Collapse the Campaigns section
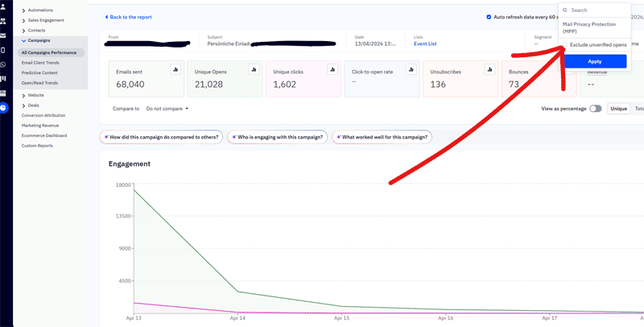Image resolution: width=644 pixels, height=327 pixels. click(23, 40)
